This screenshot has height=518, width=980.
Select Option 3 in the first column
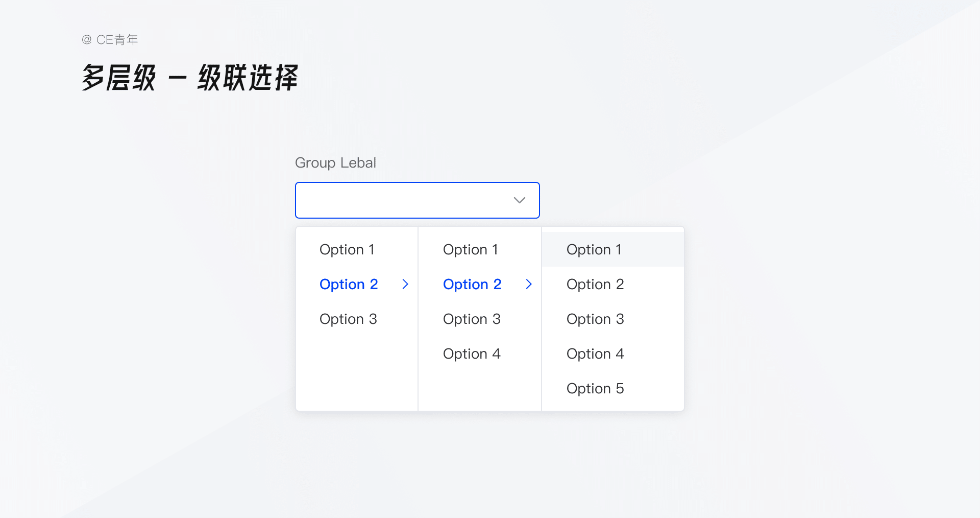point(348,319)
